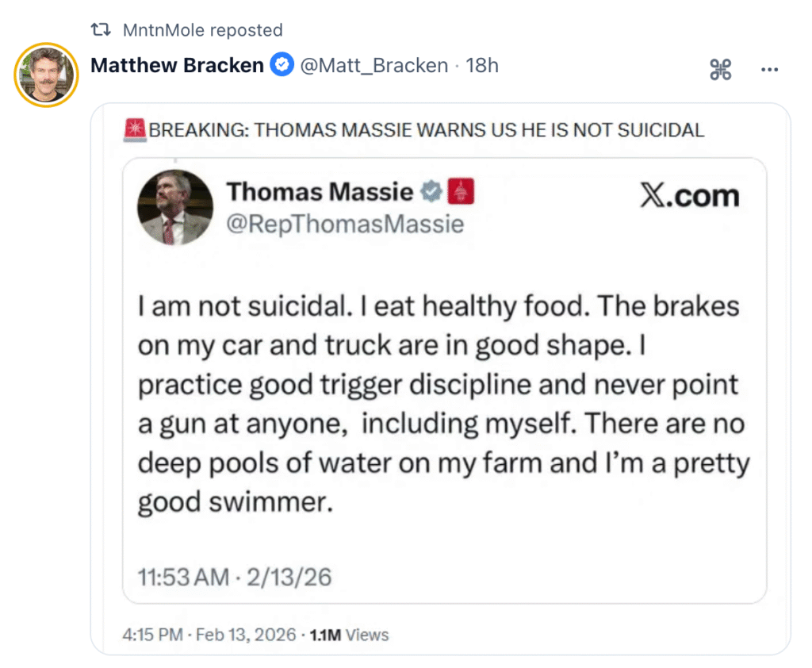This screenshot has width=812, height=668.
Task: Click Matthew Bracken's blue verified badge
Action: pos(282,65)
